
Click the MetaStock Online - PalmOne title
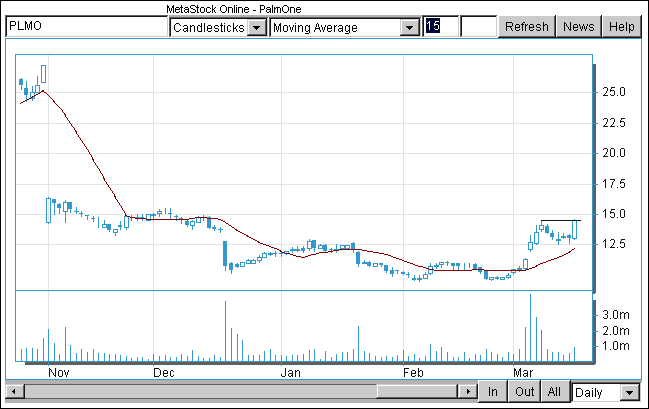click(x=234, y=9)
